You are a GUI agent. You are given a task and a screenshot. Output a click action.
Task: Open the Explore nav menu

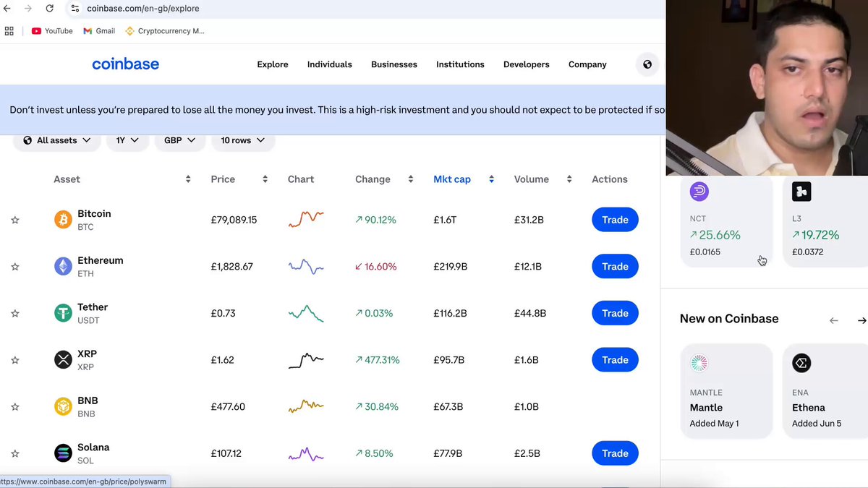[273, 64]
